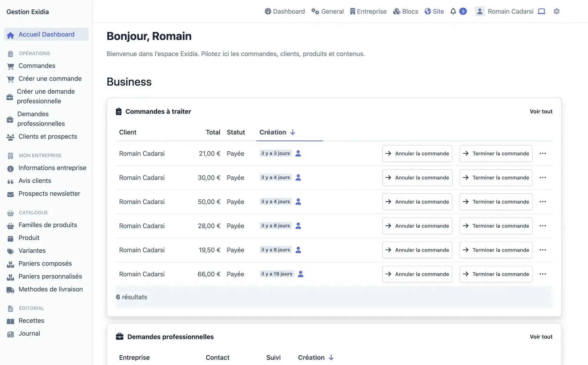Click the notification count badge showing 3

click(463, 11)
